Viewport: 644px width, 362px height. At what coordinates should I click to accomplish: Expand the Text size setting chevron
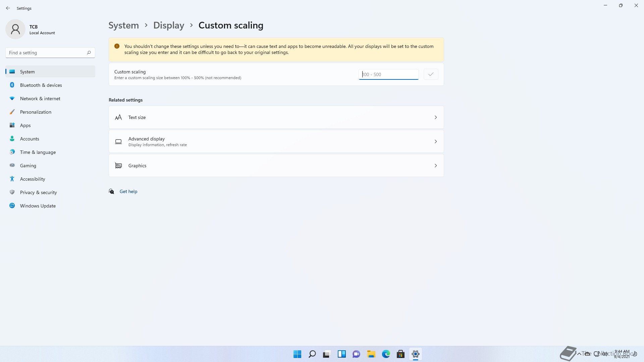point(435,117)
